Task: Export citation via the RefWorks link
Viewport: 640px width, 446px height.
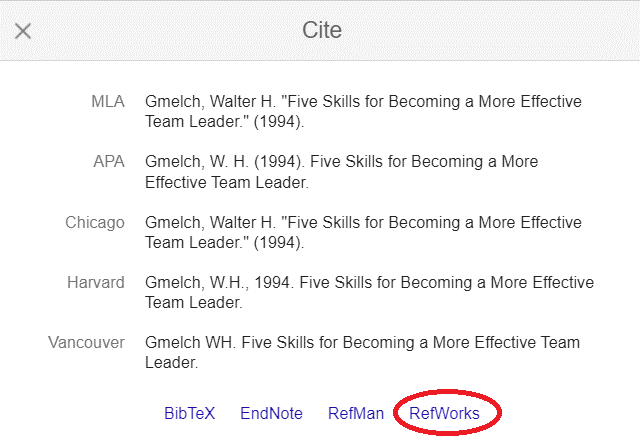Action: pos(443,413)
